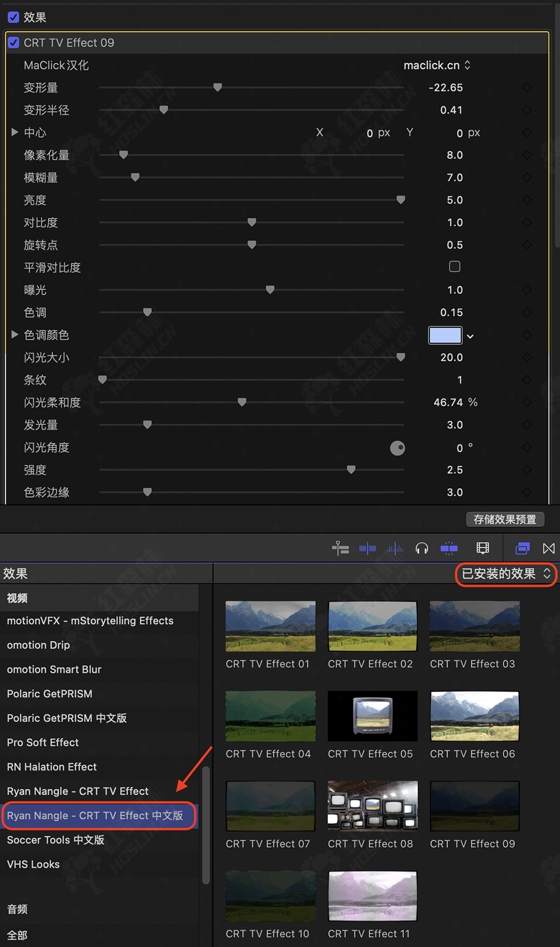Click the keyframe diamond for 中心
The height and width of the screenshot is (947, 560).
(x=526, y=132)
